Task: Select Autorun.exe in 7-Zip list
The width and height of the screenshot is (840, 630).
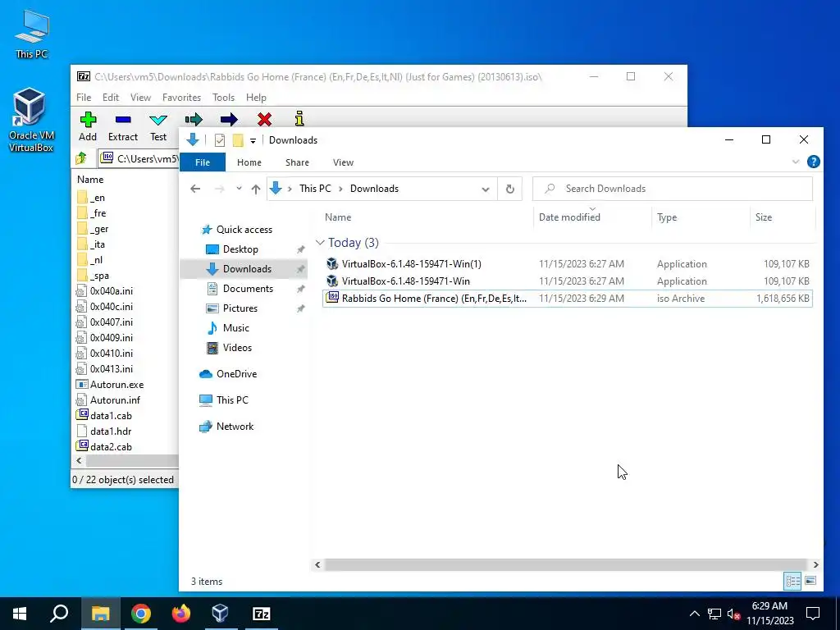Action: tap(110, 385)
